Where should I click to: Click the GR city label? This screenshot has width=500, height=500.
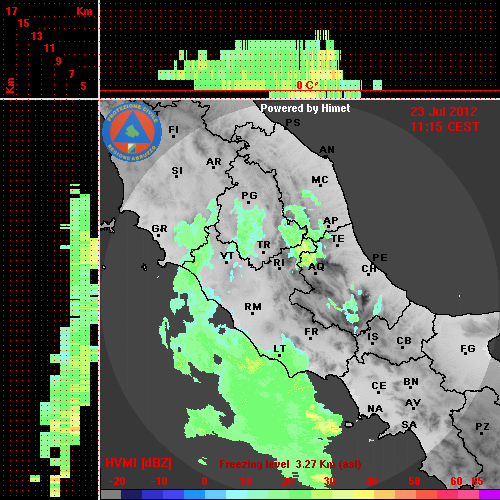point(159,229)
